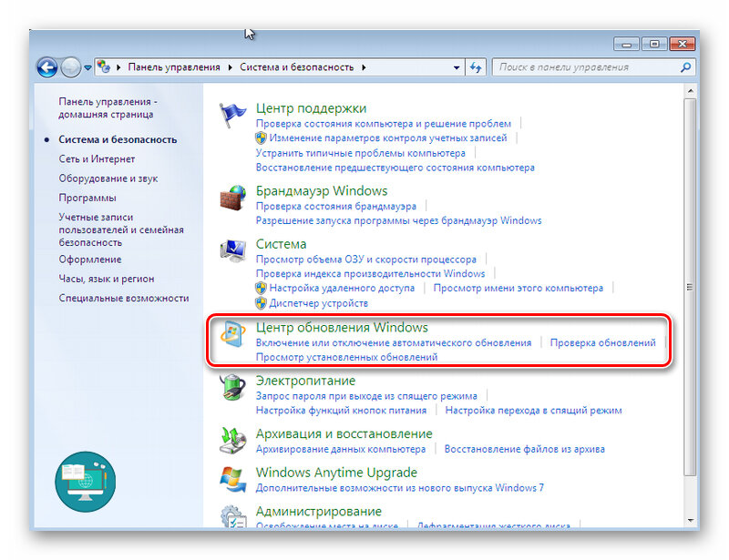Open Электропитание heading link

click(x=305, y=381)
